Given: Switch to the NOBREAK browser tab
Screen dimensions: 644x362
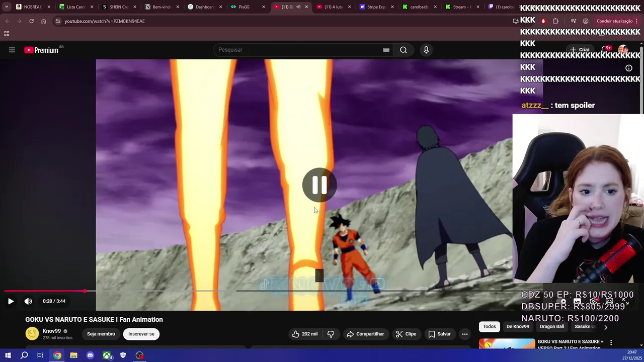Looking at the screenshot, I should click(x=33, y=7).
